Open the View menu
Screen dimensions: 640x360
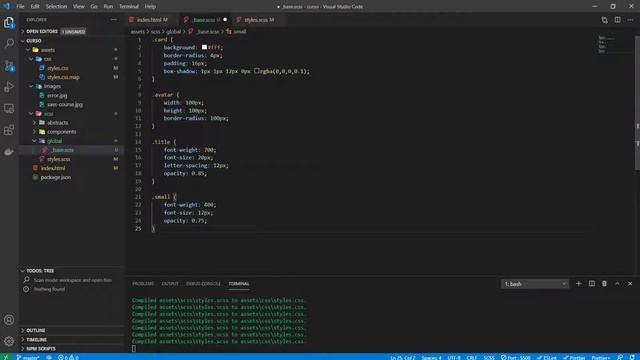(x=79, y=7)
